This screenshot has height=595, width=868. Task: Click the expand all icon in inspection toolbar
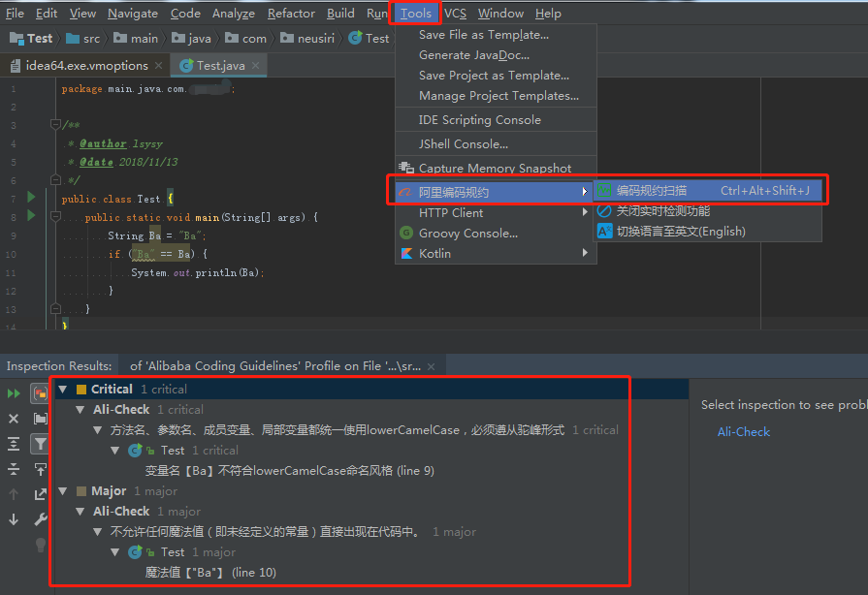(x=13, y=445)
